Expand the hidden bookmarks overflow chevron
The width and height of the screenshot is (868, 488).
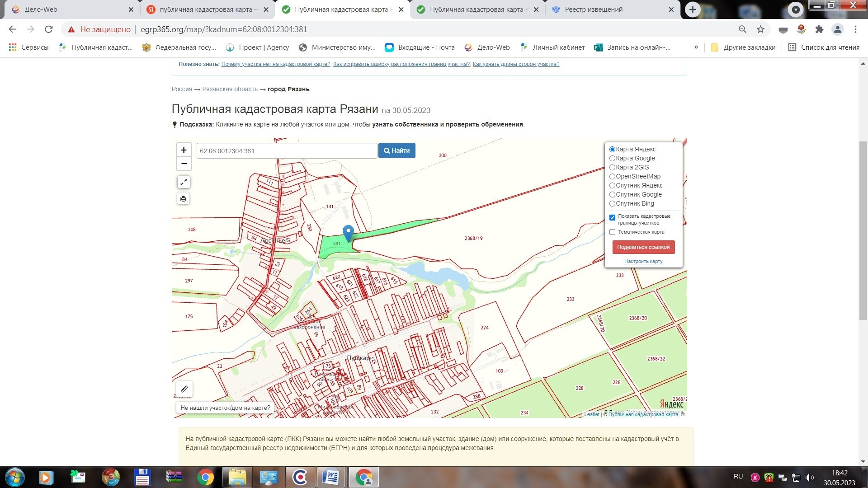pyautogui.click(x=696, y=47)
